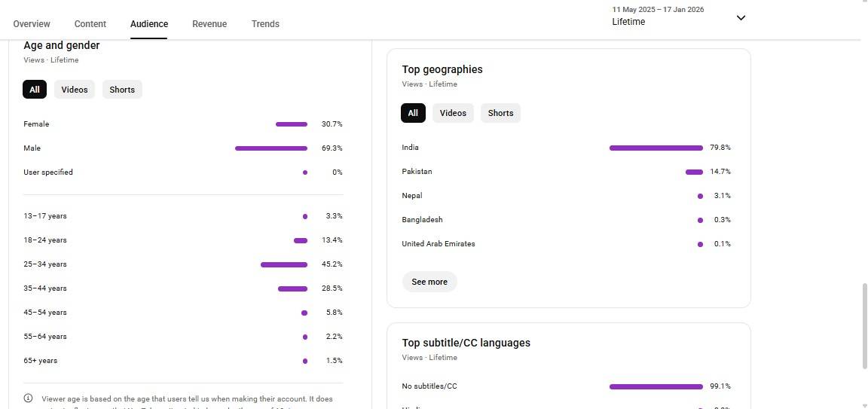868x409 pixels.
Task: Click the 25–34 years age bar
Action: tap(284, 264)
